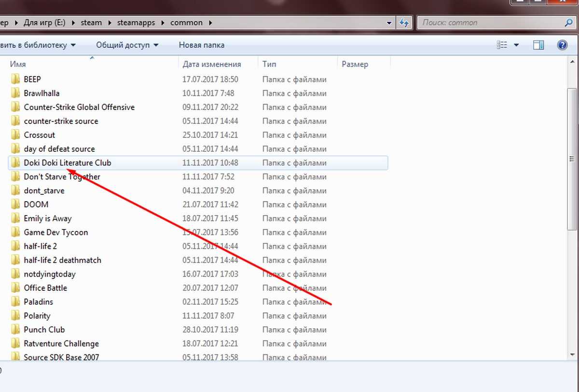Change the view using the view icon
The image size is (579, 392).
click(502, 45)
